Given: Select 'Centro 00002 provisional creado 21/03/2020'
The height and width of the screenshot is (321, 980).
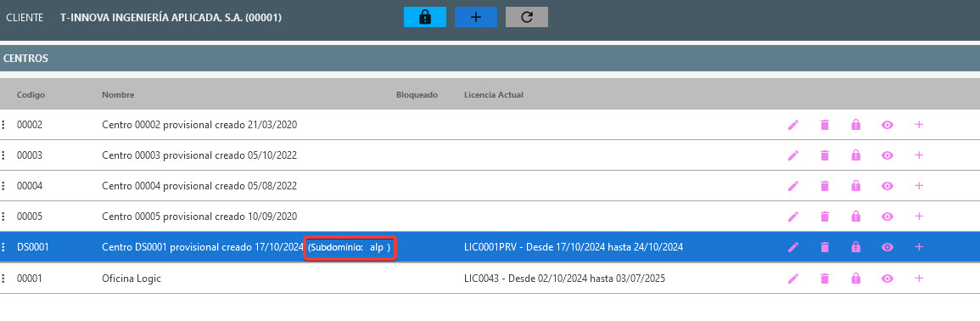Looking at the screenshot, I should click(199, 125).
